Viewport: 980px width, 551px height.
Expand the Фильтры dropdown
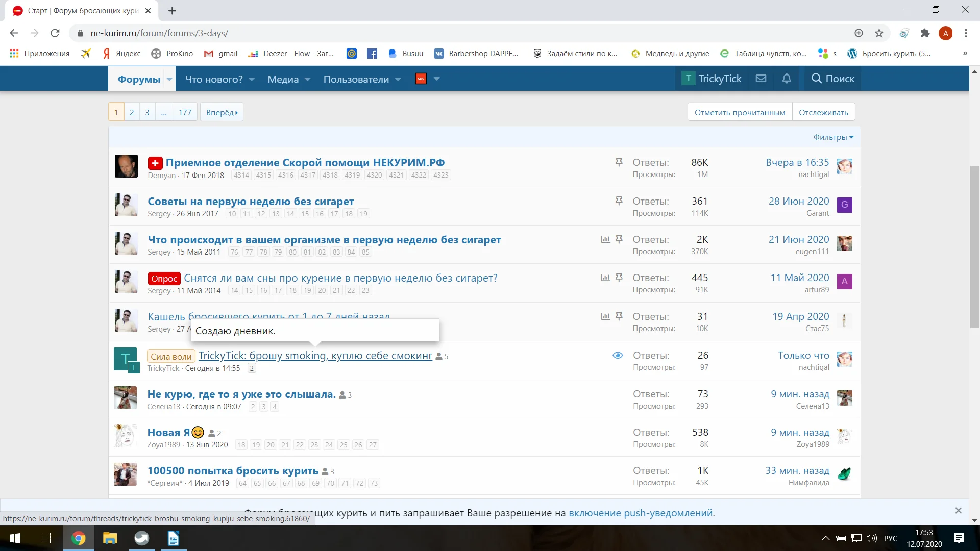833,137
